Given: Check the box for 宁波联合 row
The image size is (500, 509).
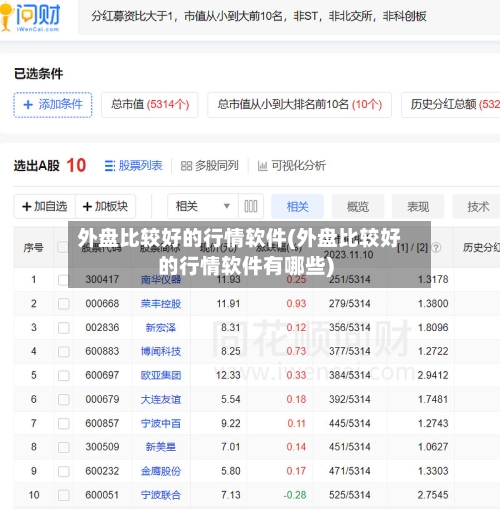Looking at the screenshot, I should tap(63, 495).
